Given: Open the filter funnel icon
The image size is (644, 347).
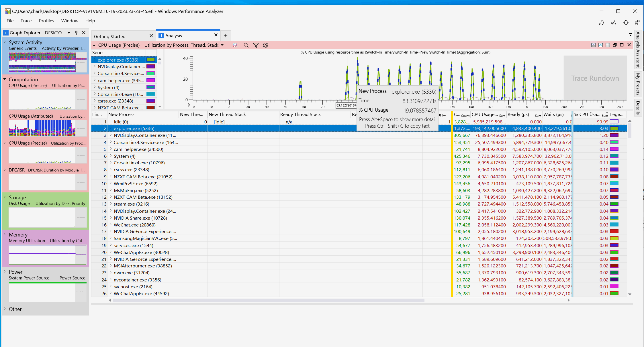Looking at the screenshot, I should pyautogui.click(x=256, y=45).
